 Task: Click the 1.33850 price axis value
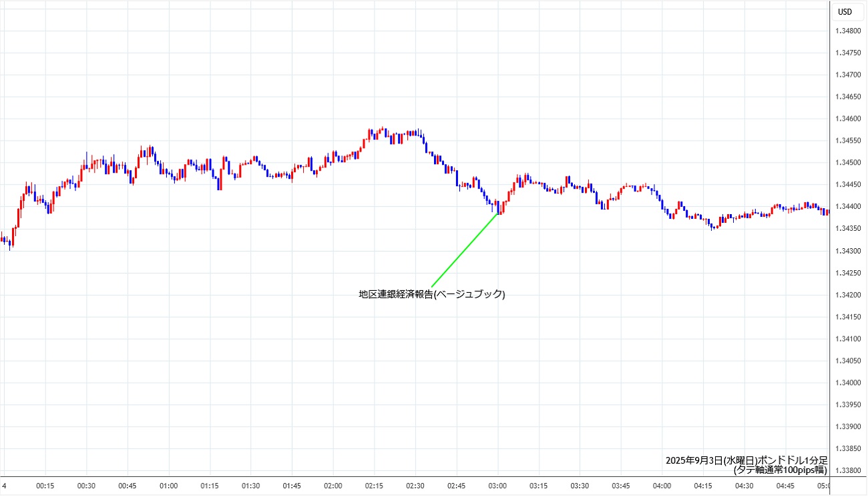[x=847, y=449]
